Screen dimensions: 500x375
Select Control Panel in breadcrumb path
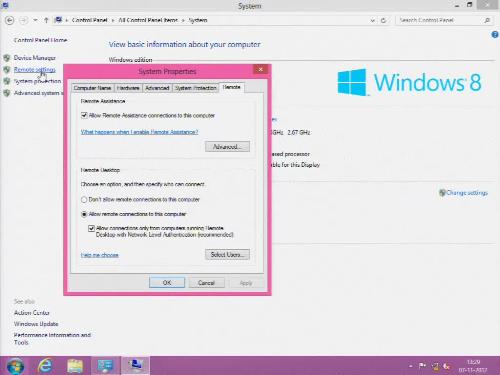(89, 20)
